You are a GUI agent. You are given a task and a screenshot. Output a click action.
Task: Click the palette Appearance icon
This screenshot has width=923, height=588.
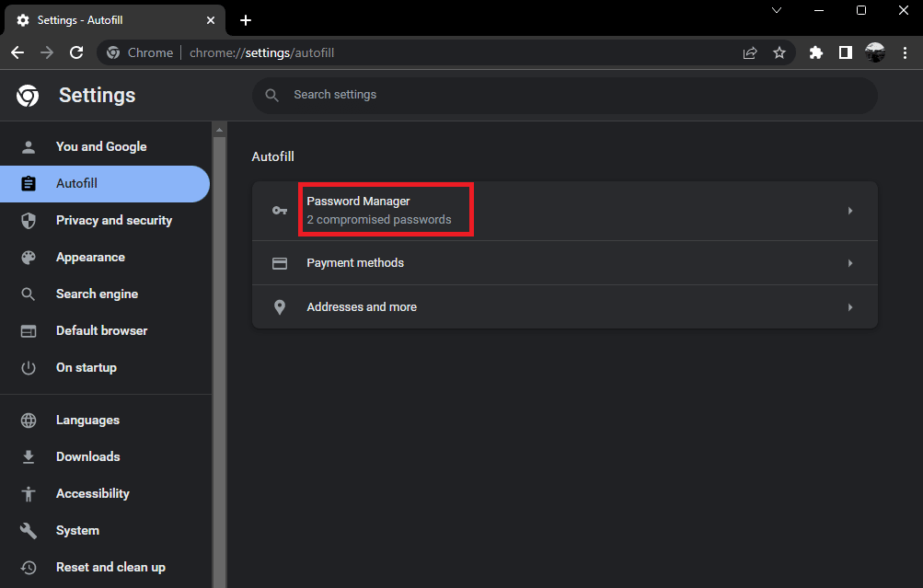pyautogui.click(x=29, y=258)
